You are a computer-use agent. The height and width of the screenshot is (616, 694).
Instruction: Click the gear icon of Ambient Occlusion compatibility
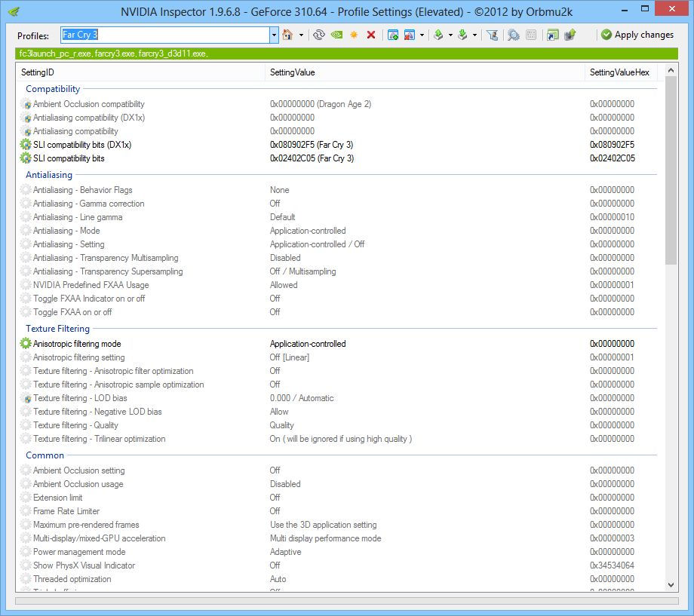tap(26, 104)
